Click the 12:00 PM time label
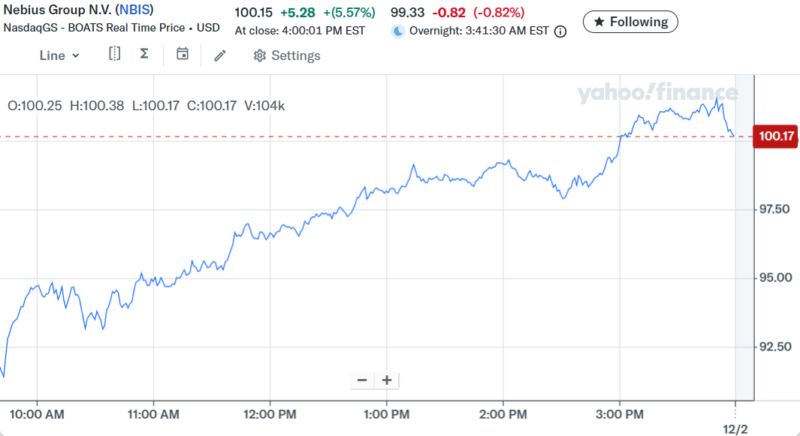 [x=270, y=413]
